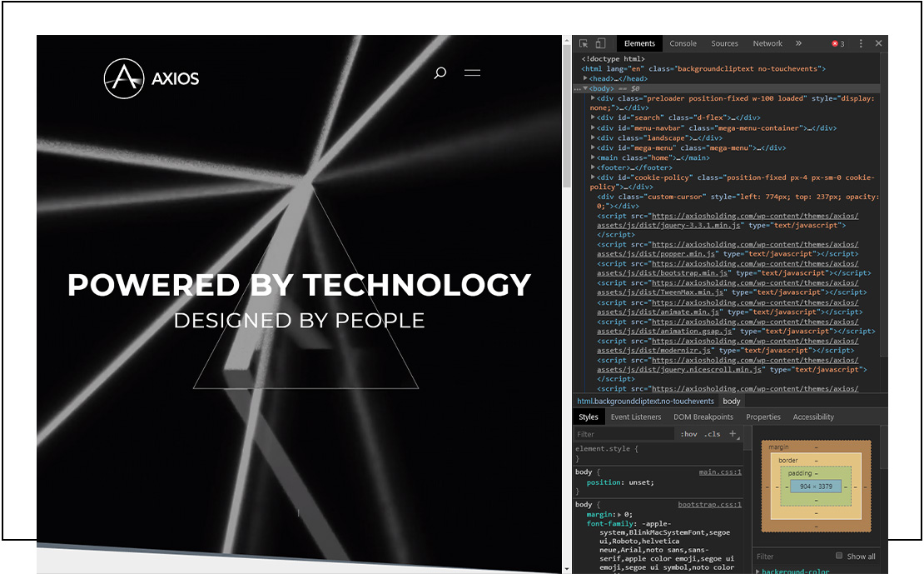This screenshot has width=924, height=574.
Task: Expand the head element node
Action: pyautogui.click(x=585, y=78)
